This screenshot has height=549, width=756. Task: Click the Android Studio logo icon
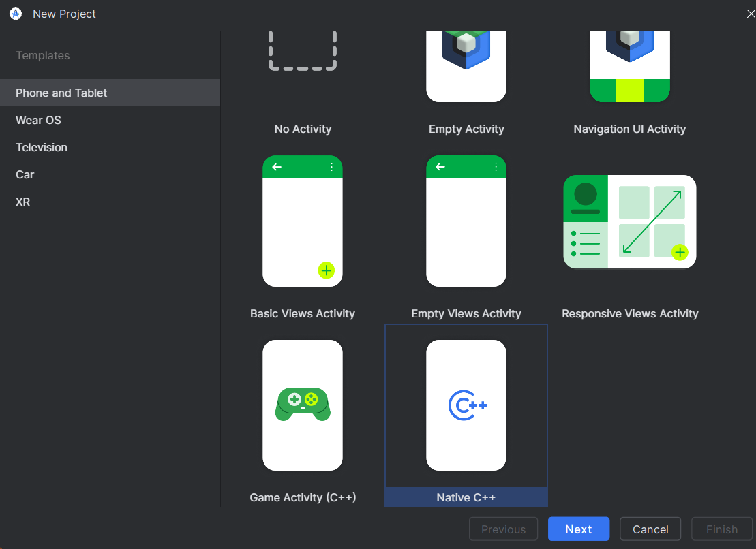coord(15,14)
